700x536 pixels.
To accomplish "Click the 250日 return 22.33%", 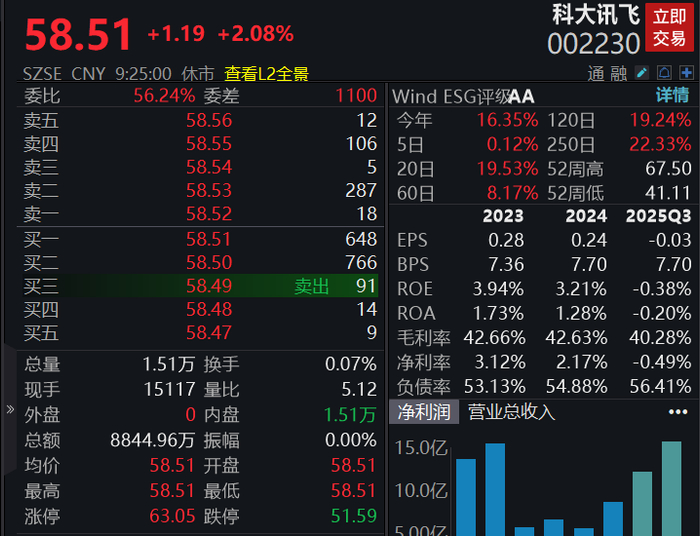I will [x=660, y=145].
